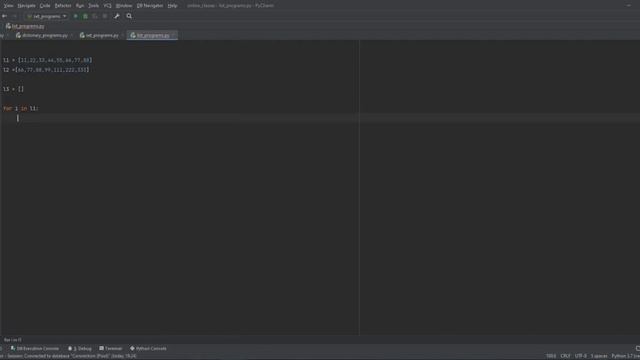Viewport: 640px width, 360px height.
Task: Click the Python interpreter in status bar
Action: pos(625,356)
